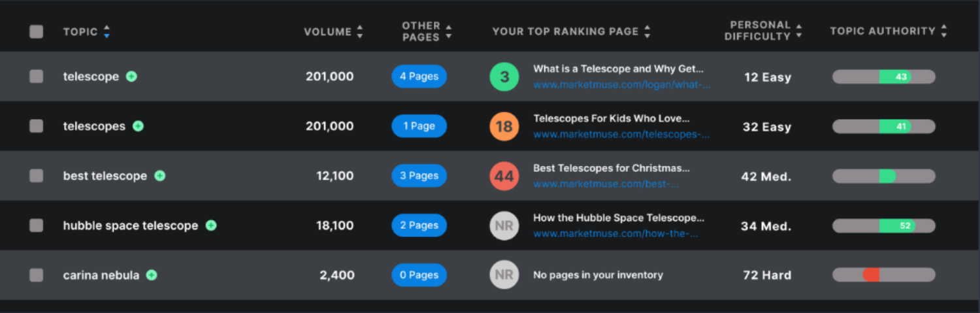The width and height of the screenshot is (980, 313).
Task: Sort by the Volume column arrows
Action: pos(359,31)
